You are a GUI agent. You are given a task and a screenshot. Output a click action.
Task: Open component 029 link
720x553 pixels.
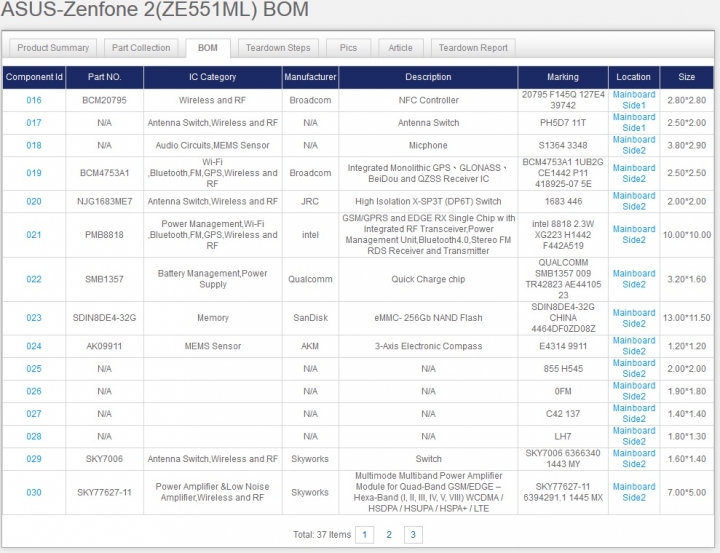(34, 458)
